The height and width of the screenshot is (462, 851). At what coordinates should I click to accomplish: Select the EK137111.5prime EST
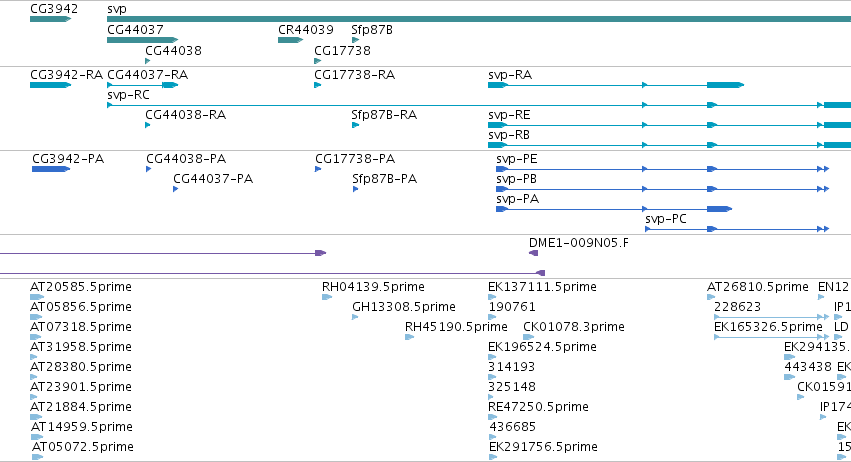492,297
